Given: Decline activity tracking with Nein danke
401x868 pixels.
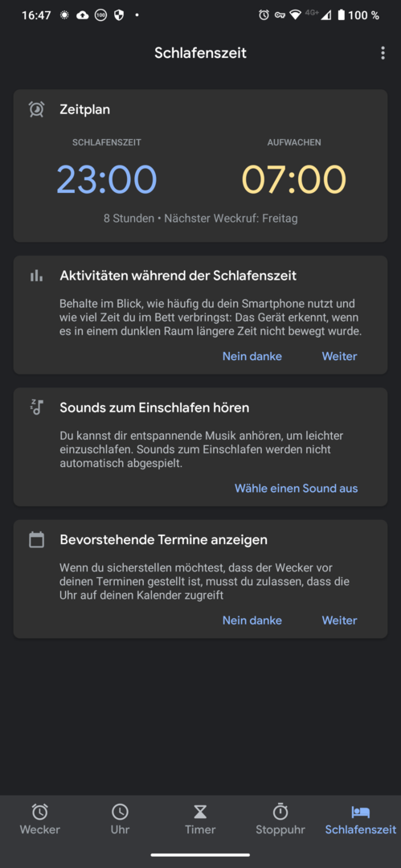Looking at the screenshot, I should point(252,357).
